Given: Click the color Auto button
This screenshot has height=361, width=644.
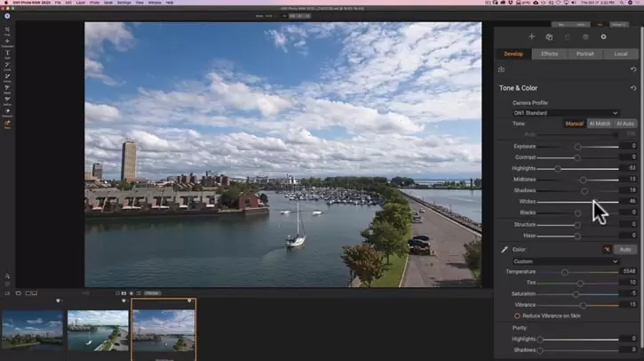Looking at the screenshot, I should [625, 250].
